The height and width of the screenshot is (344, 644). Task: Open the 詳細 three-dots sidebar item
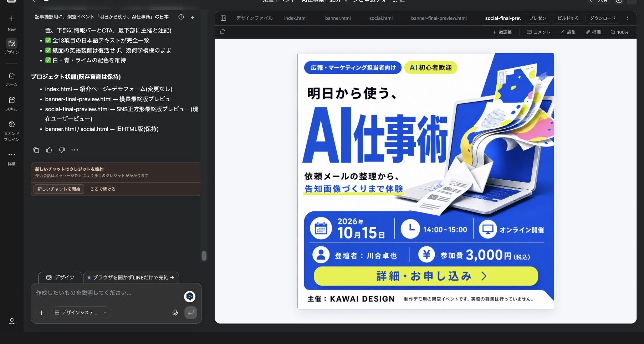[x=12, y=159]
